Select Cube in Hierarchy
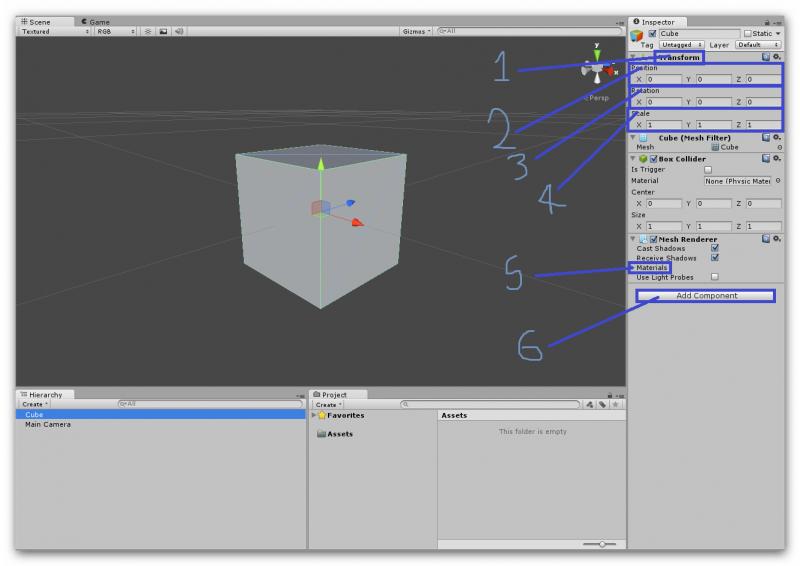 [x=161, y=415]
